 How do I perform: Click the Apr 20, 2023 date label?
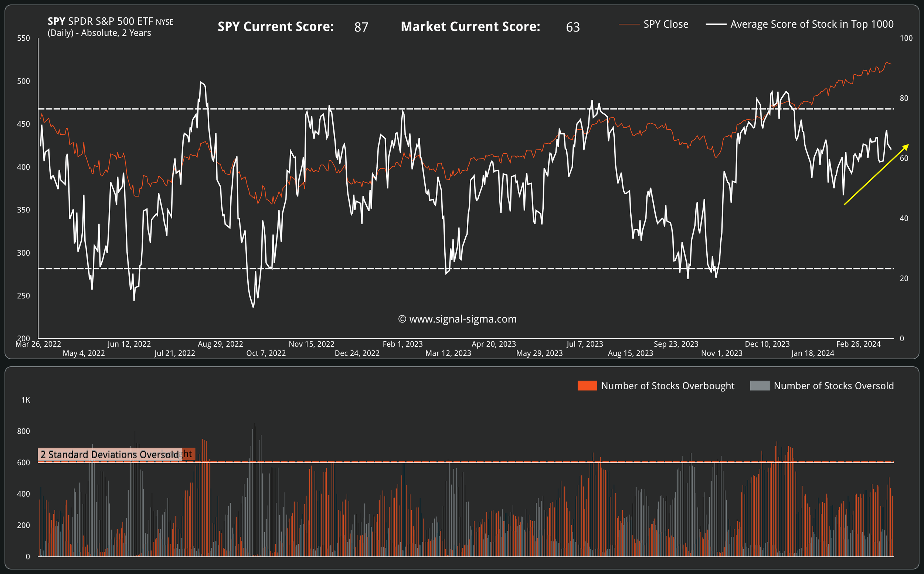coord(494,344)
